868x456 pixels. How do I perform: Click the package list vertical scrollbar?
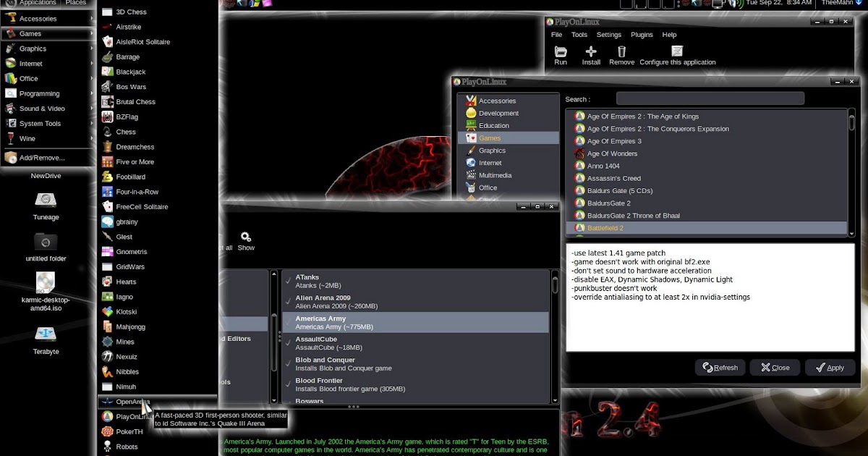coord(554,337)
